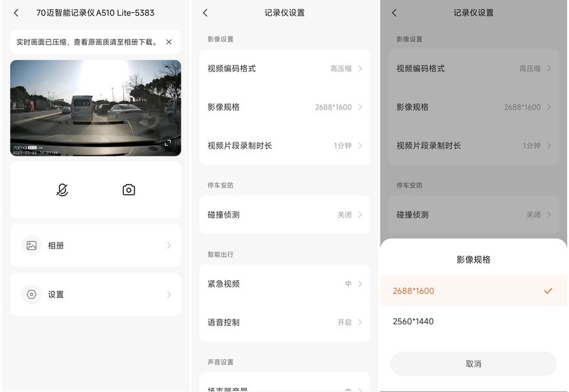Take a snapshot with the camera icon

tap(129, 190)
